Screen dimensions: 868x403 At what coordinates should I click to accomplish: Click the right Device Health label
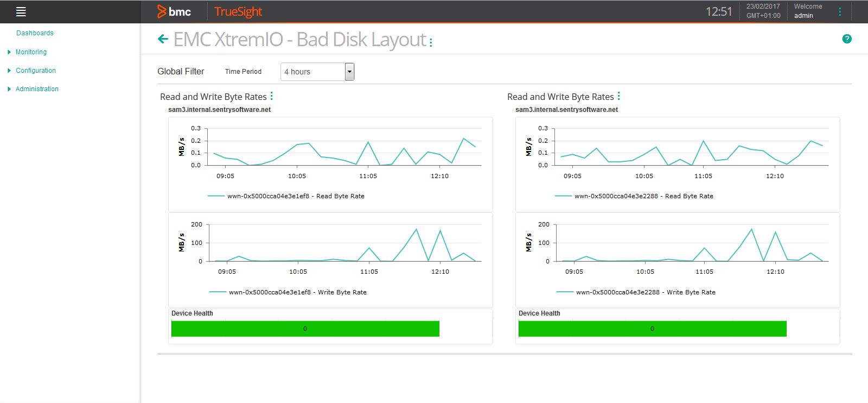coord(539,313)
